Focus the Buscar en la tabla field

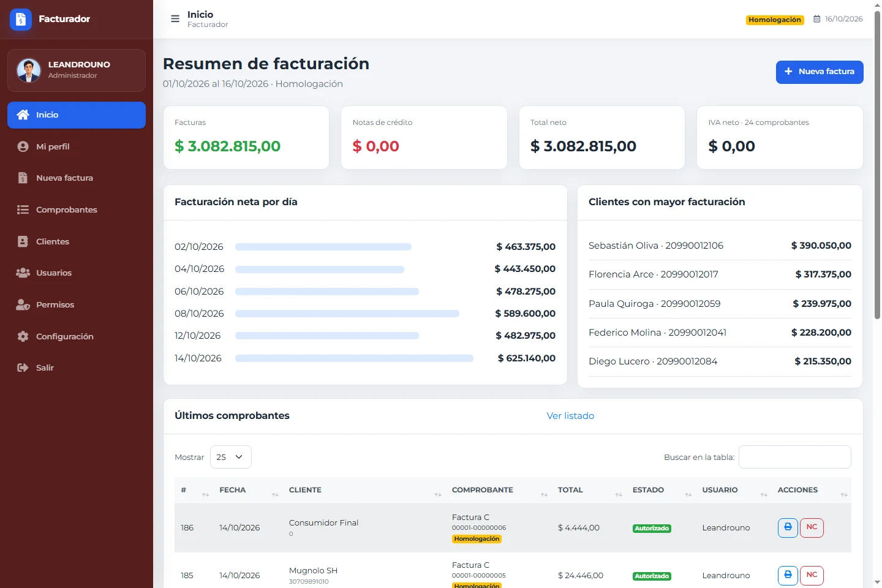click(794, 457)
